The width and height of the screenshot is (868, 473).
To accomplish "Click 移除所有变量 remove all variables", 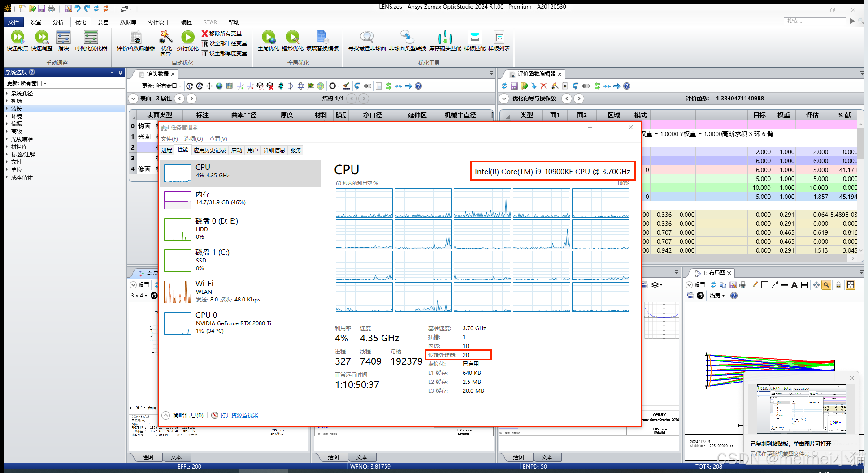I will pos(221,34).
